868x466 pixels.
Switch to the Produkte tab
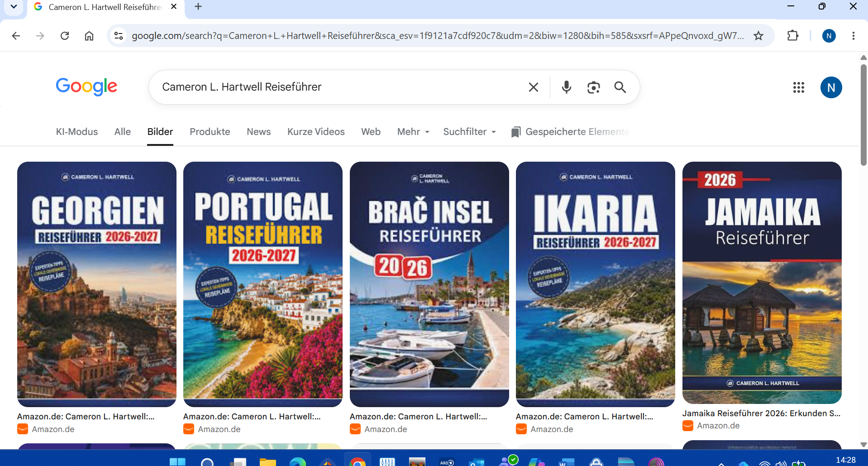[210, 132]
